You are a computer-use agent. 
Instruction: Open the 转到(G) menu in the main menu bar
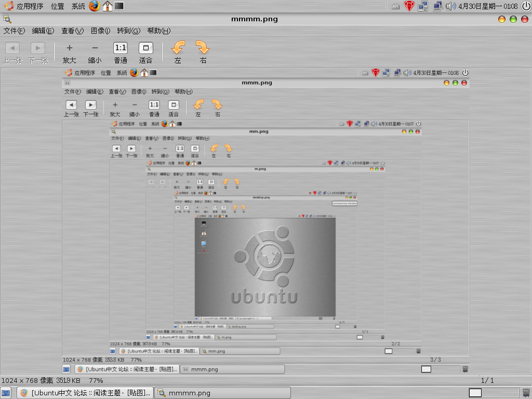pyautogui.click(x=129, y=31)
